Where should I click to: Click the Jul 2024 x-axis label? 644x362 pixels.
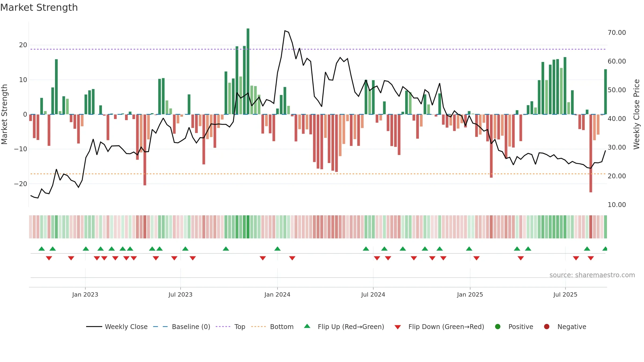[x=373, y=294]
